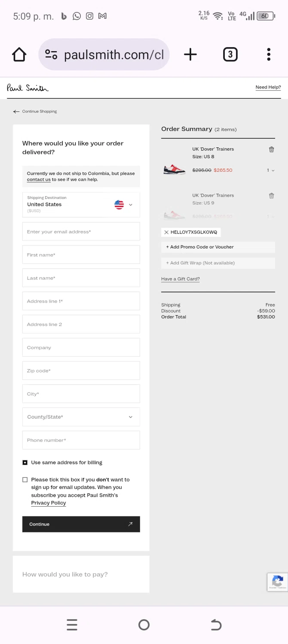The height and width of the screenshot is (644, 288).
Task: Open the Shipping Destination dropdown
Action: [81, 205]
